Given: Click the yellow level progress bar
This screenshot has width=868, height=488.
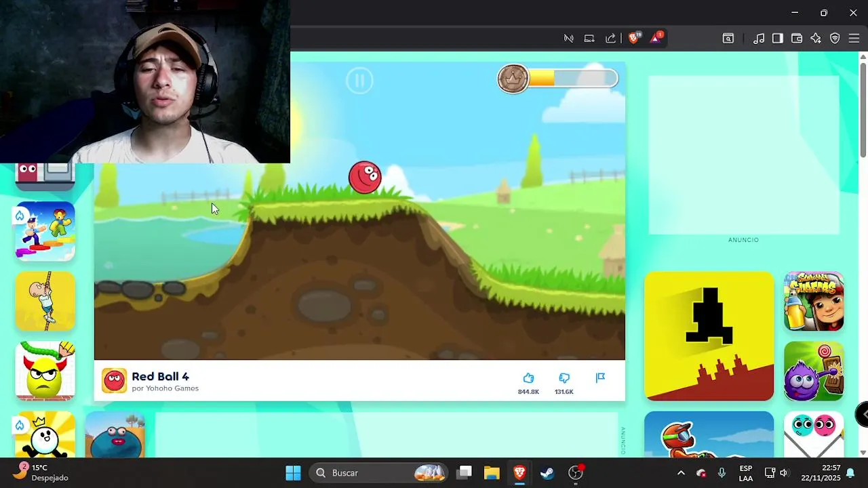Looking at the screenshot, I should click(572, 79).
